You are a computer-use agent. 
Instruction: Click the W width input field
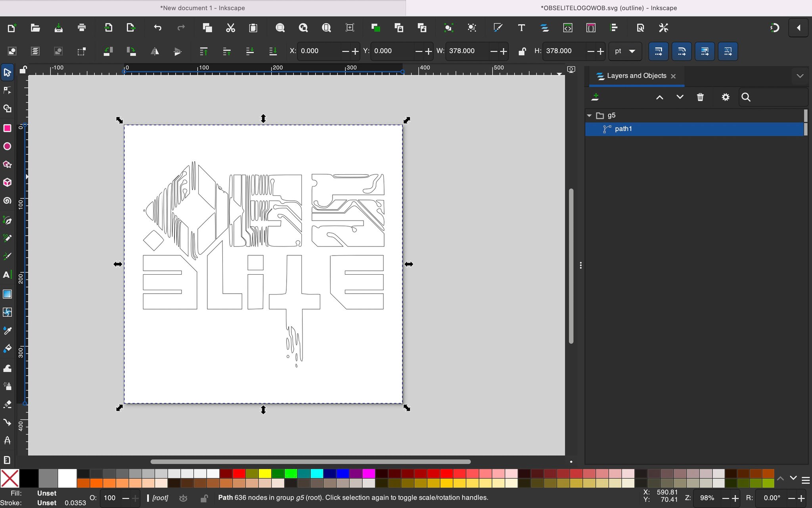tap(468, 51)
